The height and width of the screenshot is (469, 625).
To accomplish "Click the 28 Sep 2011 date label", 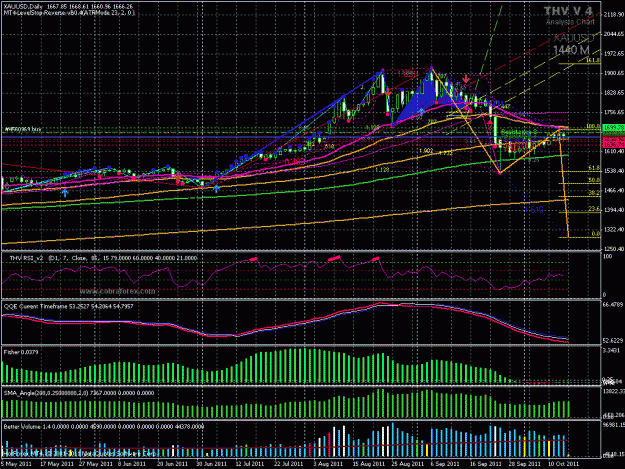I will (524, 464).
